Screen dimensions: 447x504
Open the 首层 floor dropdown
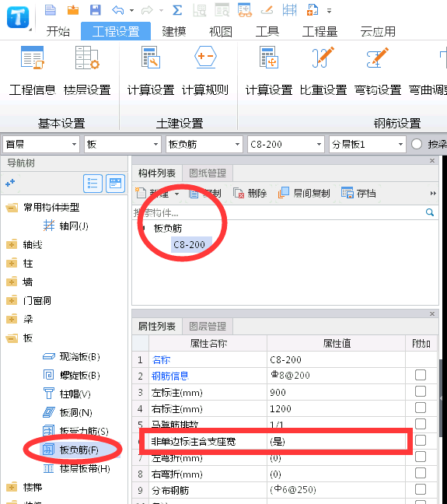pyautogui.click(x=41, y=145)
